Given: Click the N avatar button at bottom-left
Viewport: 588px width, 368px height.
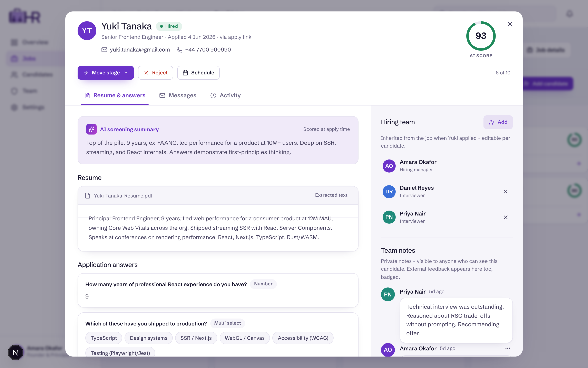Looking at the screenshot, I should (15, 352).
